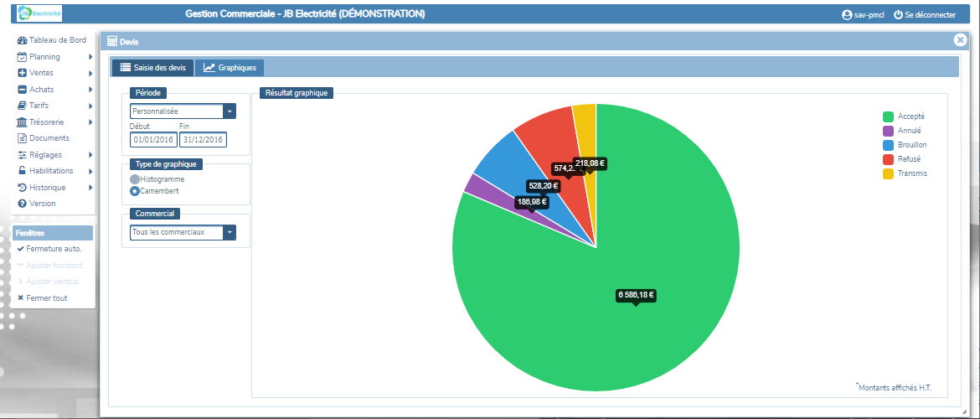Open the Commercial dropdown arrow
The height and width of the screenshot is (419, 980).
point(230,233)
